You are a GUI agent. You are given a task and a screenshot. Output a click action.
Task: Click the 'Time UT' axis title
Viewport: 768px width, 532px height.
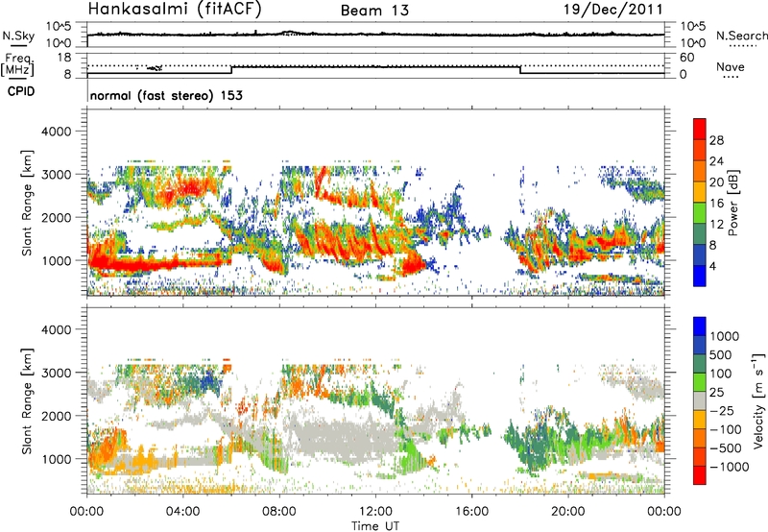pos(375,526)
